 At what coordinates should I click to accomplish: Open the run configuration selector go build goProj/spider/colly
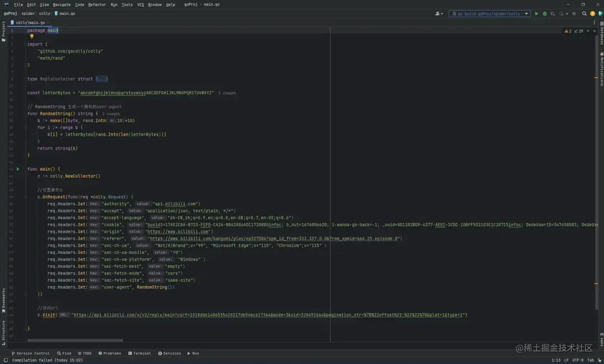pos(490,13)
